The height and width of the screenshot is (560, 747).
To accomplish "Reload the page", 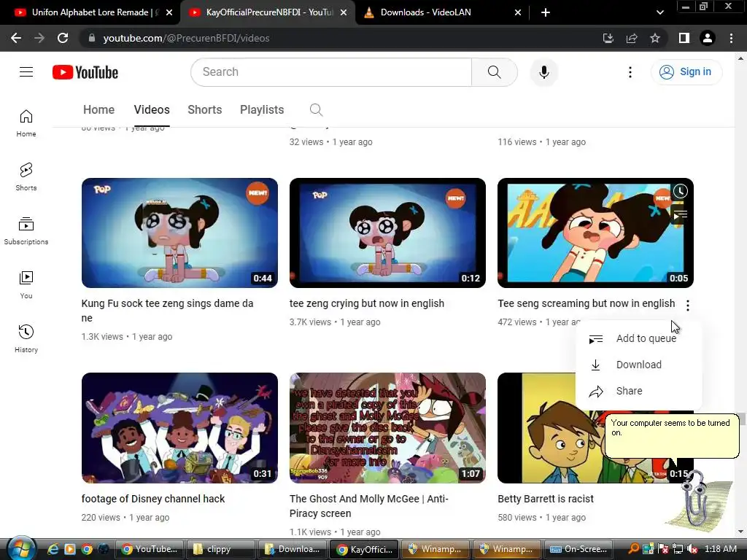I will (x=63, y=38).
